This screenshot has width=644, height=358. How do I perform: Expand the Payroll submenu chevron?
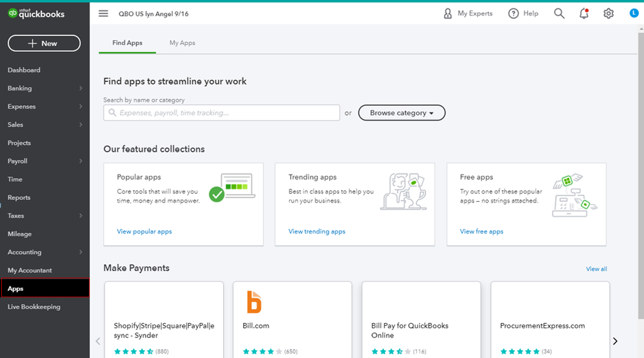click(81, 161)
